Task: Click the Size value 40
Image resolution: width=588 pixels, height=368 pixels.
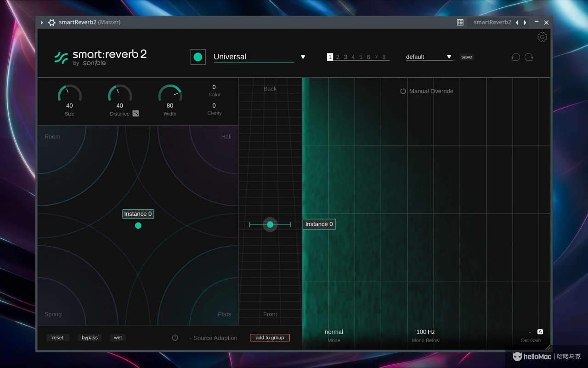Action: click(69, 105)
